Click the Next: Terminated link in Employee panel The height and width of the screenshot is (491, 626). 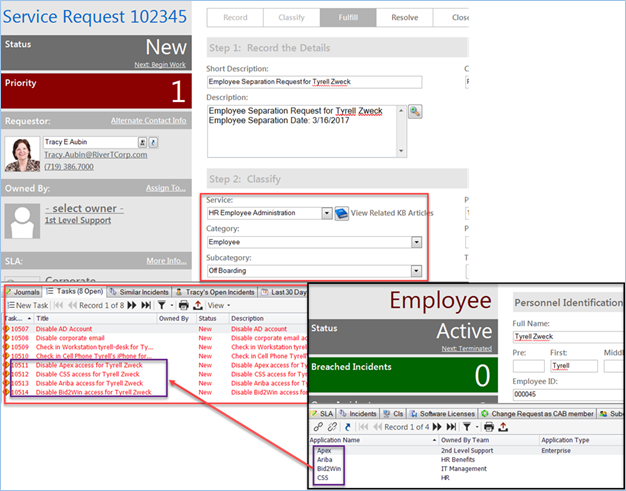pyautogui.click(x=467, y=348)
